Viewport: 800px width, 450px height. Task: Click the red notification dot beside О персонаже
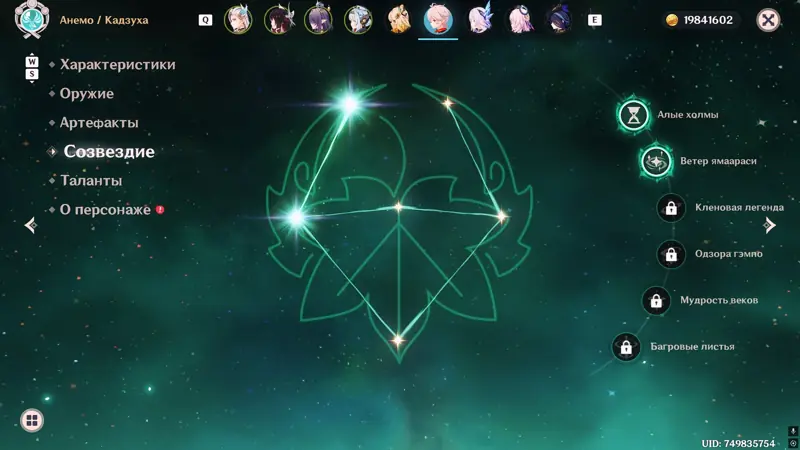pyautogui.click(x=160, y=210)
